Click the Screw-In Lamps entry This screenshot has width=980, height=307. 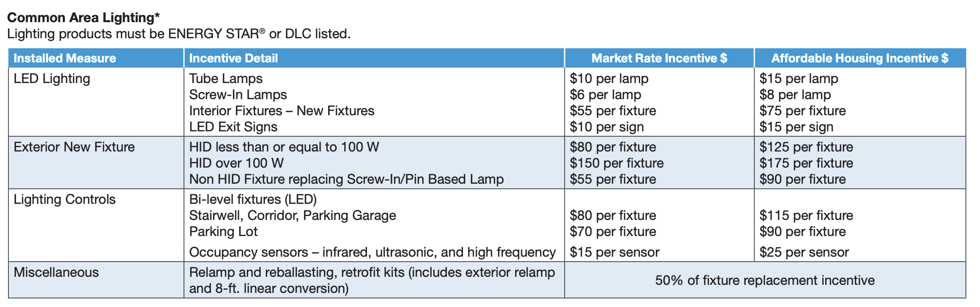(238, 95)
